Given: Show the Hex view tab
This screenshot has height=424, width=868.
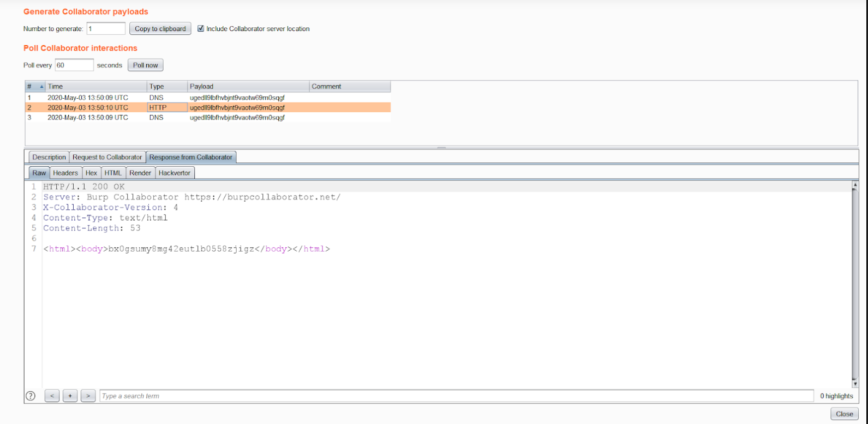Looking at the screenshot, I should (x=91, y=173).
